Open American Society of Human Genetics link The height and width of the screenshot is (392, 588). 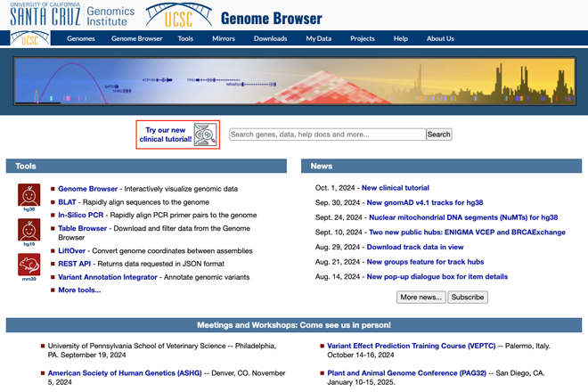coord(125,373)
